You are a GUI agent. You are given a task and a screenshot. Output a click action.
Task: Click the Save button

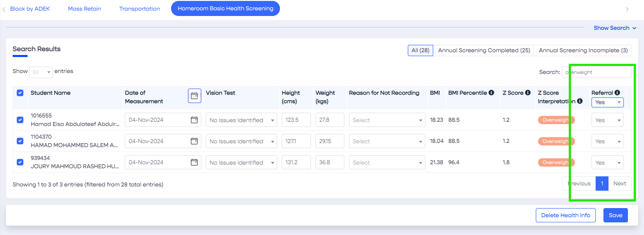click(x=615, y=215)
